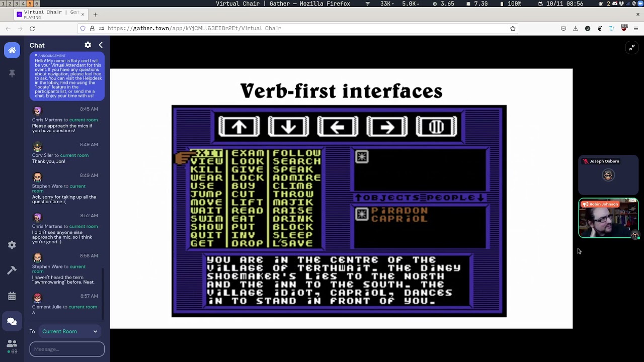644x362 pixels.
Task: Click the tracking protection shield icon
Action: (83, 29)
